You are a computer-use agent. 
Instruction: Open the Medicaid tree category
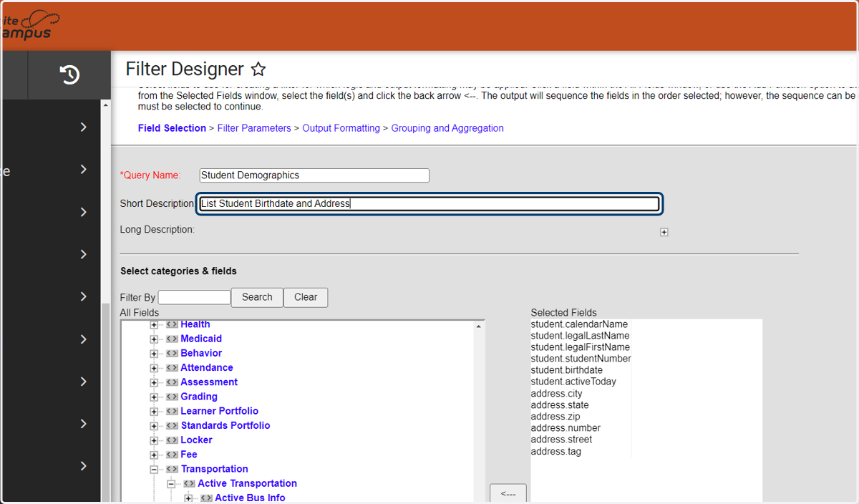click(x=201, y=339)
